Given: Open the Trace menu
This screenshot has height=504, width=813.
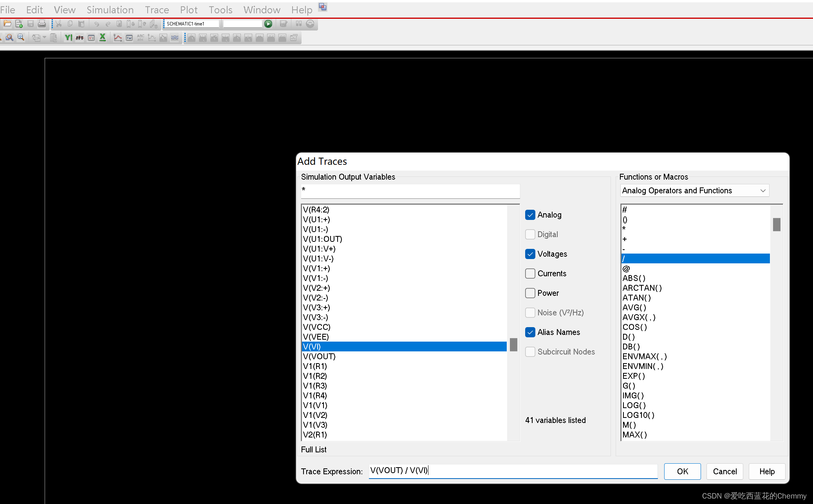Looking at the screenshot, I should coord(157,10).
